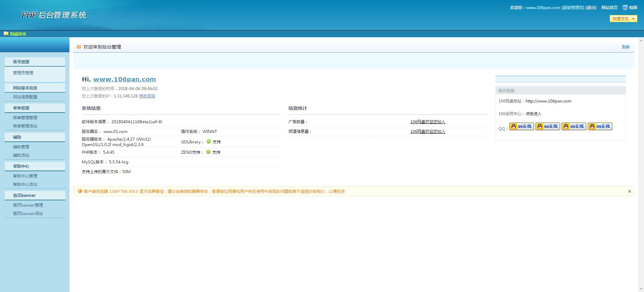The height and width of the screenshot is (292, 644).
Task: Click the software version 201804041116Beta1(utf-8) text
Action: tap(137, 122)
